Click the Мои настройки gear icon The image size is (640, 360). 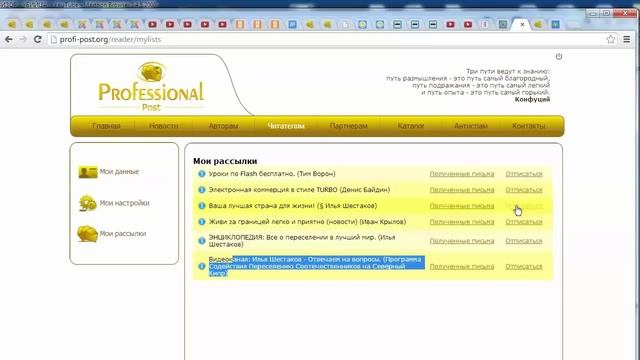[x=87, y=203]
